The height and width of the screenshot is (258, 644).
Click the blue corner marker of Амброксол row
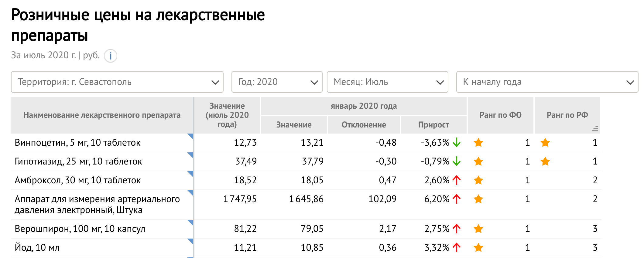tap(190, 174)
